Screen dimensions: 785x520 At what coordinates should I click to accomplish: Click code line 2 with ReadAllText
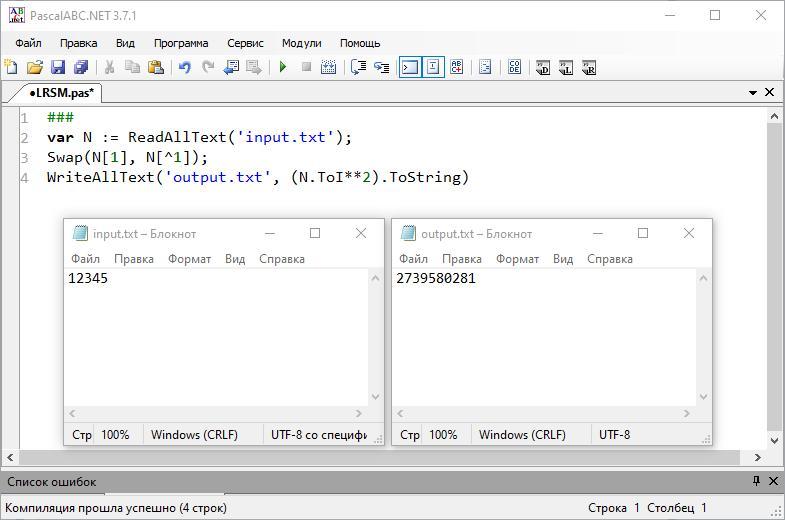point(200,137)
